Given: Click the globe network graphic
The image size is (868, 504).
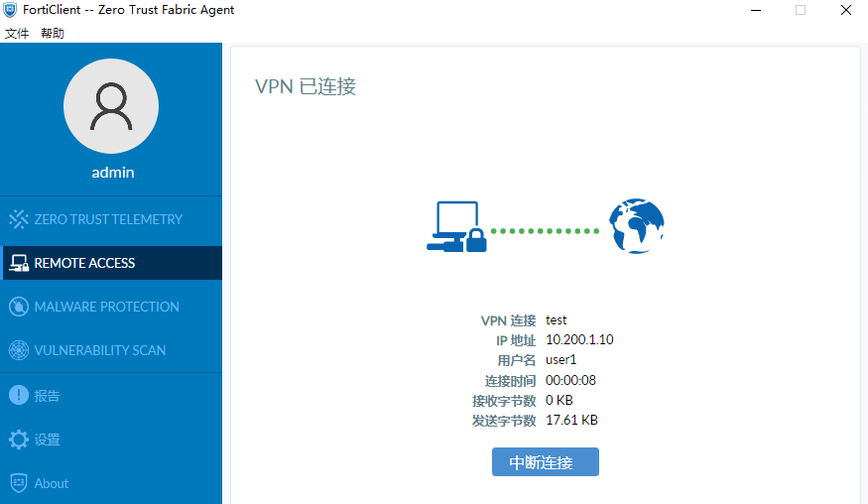Looking at the screenshot, I should pyautogui.click(x=637, y=226).
